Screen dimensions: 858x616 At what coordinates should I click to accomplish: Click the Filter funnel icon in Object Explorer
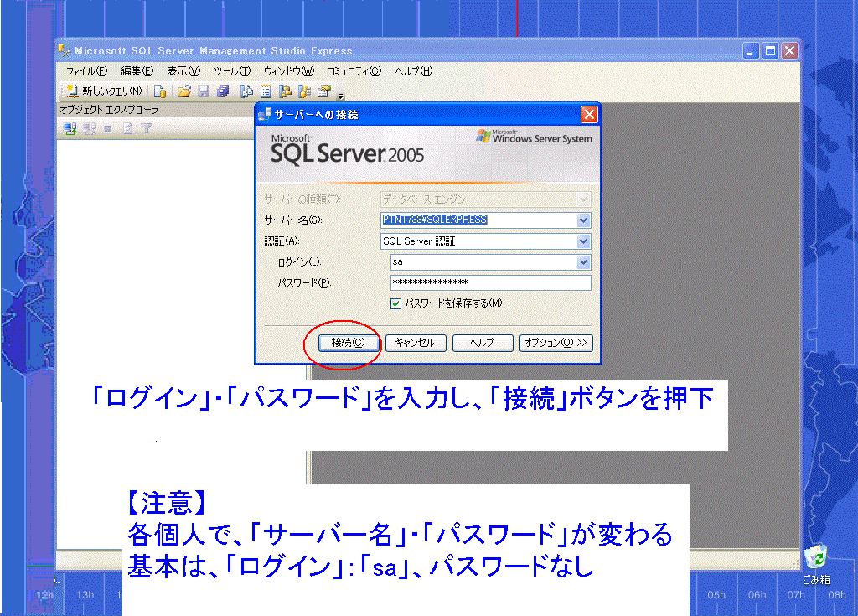[x=147, y=128]
